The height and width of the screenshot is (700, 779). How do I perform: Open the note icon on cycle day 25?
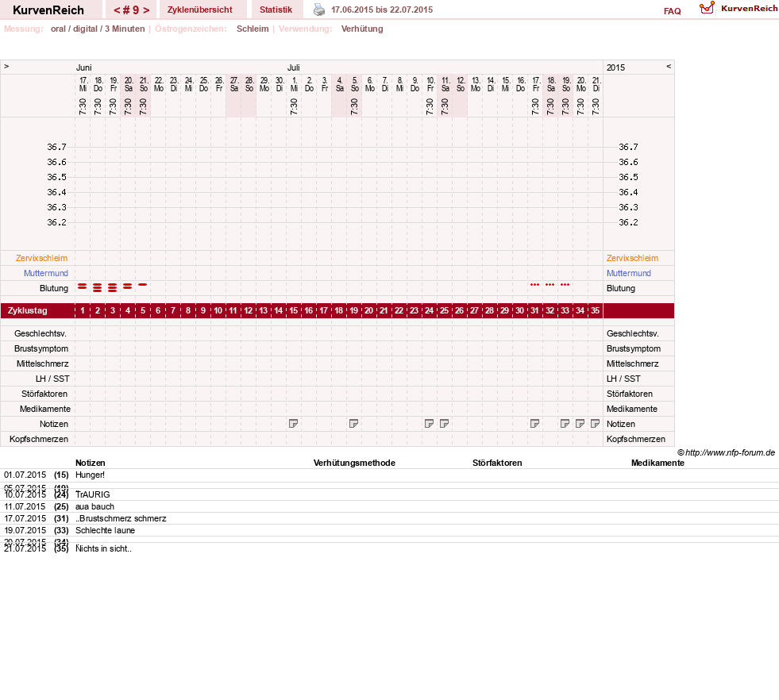coord(444,424)
